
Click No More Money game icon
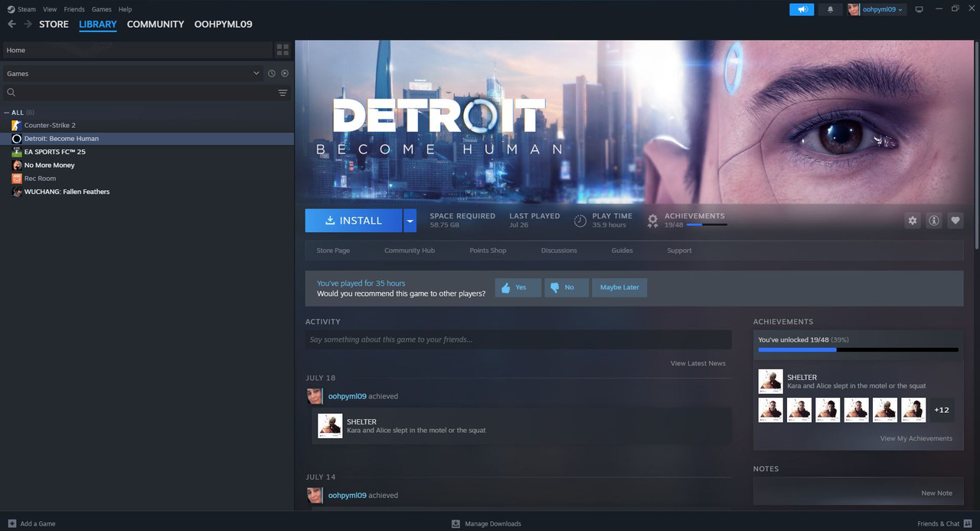pos(17,165)
